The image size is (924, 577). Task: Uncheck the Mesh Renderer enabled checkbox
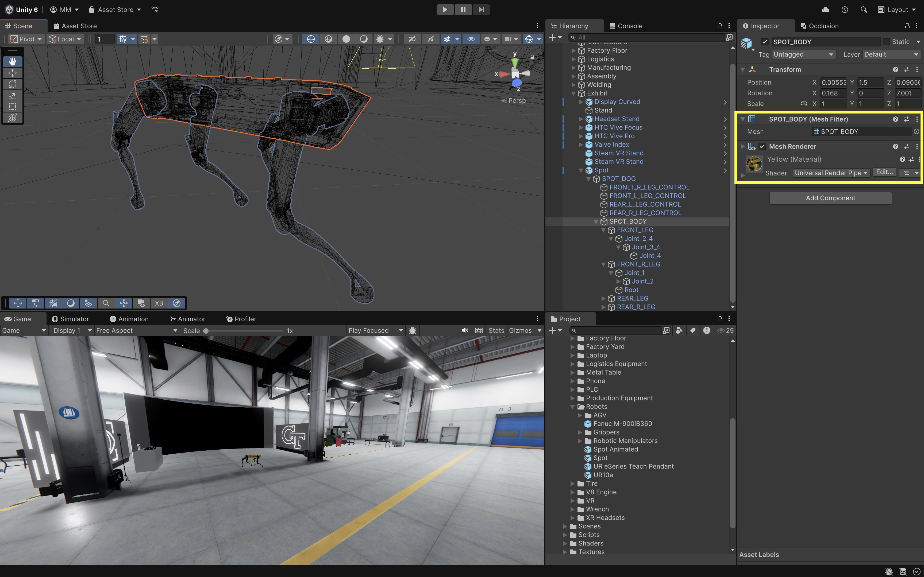tap(762, 147)
